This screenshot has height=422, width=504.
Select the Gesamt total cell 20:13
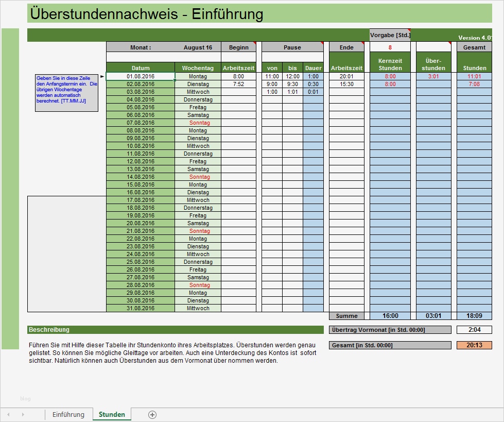(x=474, y=345)
